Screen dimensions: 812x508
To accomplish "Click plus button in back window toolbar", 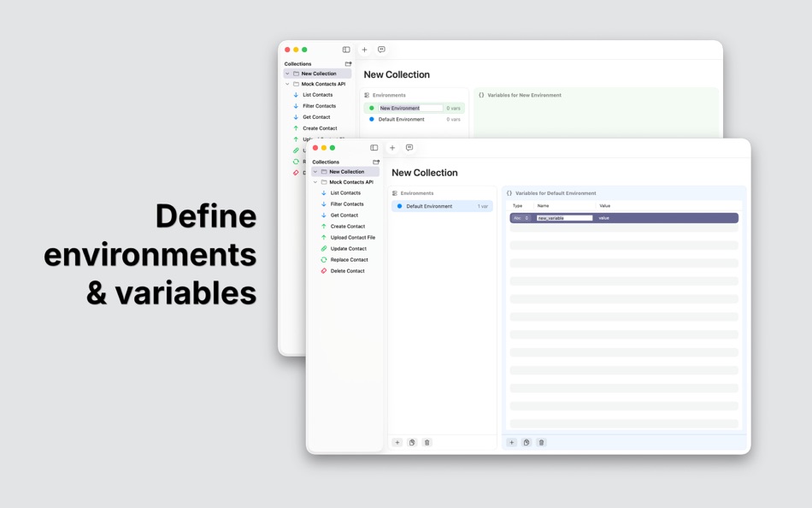I will pyautogui.click(x=364, y=50).
